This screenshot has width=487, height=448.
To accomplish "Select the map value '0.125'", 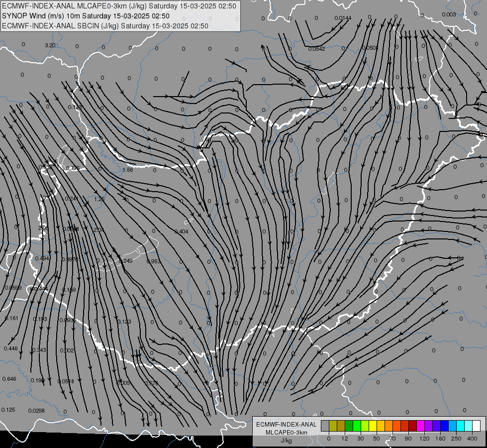I will point(8,410).
